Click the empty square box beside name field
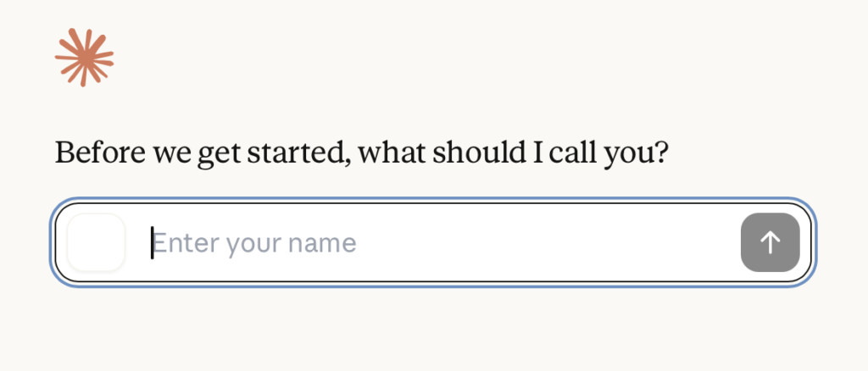868x371 pixels. coord(96,243)
